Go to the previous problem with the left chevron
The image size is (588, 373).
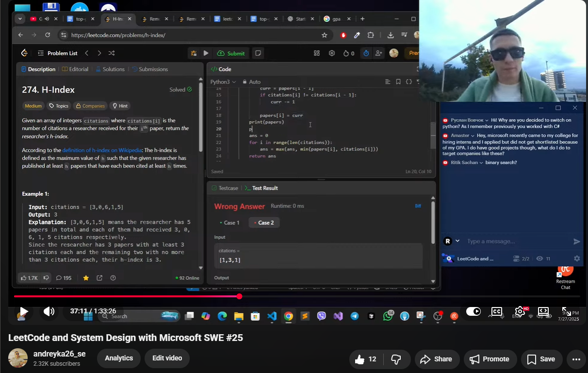(x=86, y=53)
